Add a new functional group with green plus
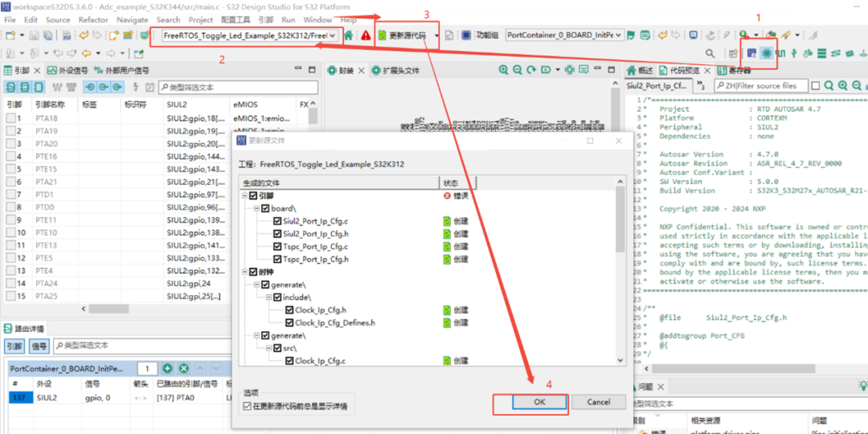This screenshot has height=434, width=868. point(168,369)
